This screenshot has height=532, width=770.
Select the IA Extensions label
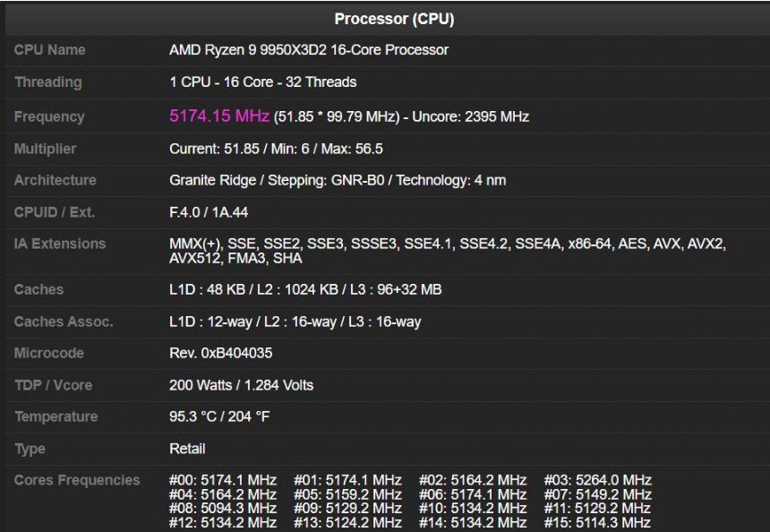[x=60, y=244]
